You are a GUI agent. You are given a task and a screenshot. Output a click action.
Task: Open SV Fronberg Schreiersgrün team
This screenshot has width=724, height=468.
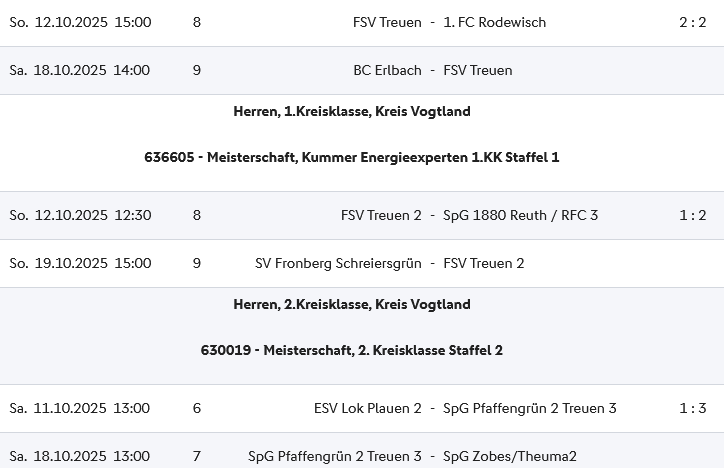338,263
